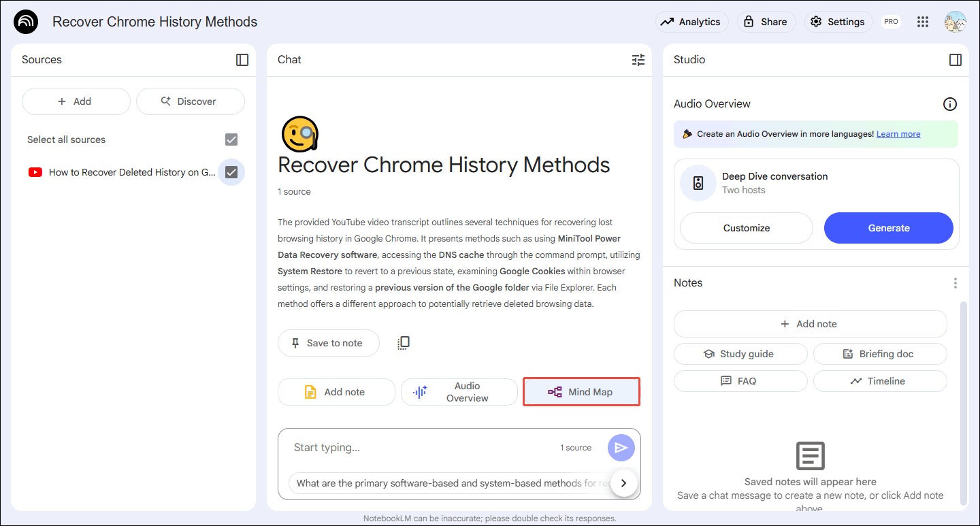Click the YouTube source icon
The height and width of the screenshot is (526, 980).
35,172
